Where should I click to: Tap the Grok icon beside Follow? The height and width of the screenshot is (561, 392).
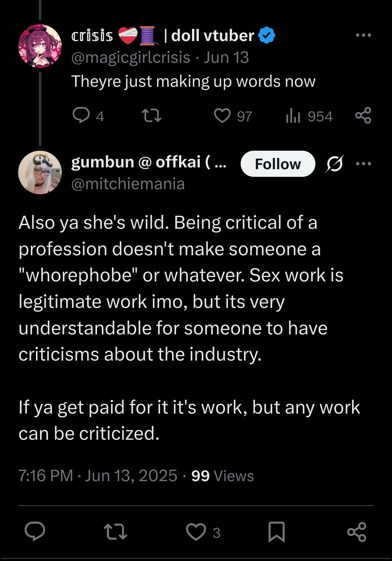(334, 164)
